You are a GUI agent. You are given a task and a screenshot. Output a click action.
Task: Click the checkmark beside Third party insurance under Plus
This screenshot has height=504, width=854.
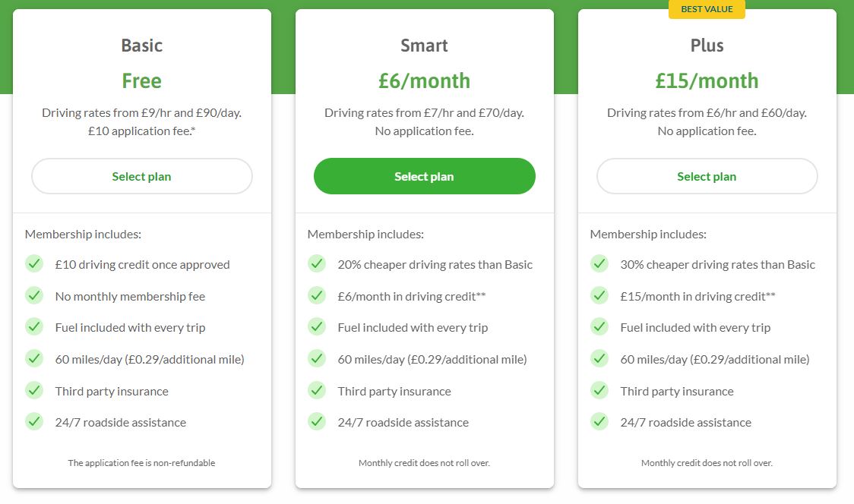tap(599, 391)
